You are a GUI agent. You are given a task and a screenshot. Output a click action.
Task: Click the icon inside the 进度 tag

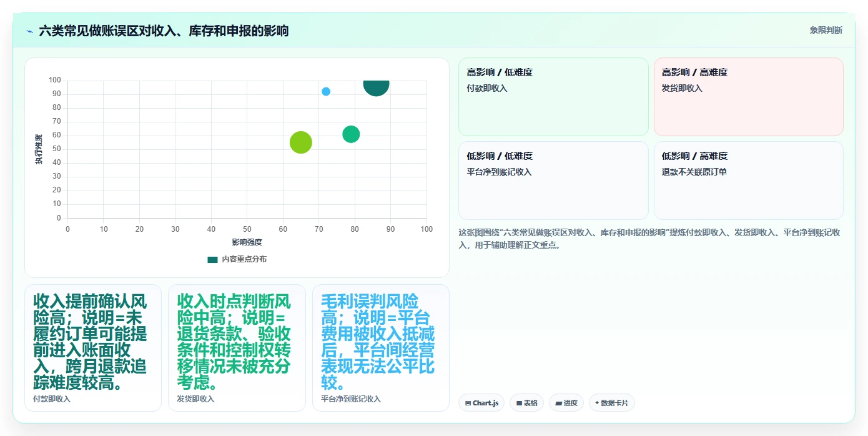pos(558,404)
